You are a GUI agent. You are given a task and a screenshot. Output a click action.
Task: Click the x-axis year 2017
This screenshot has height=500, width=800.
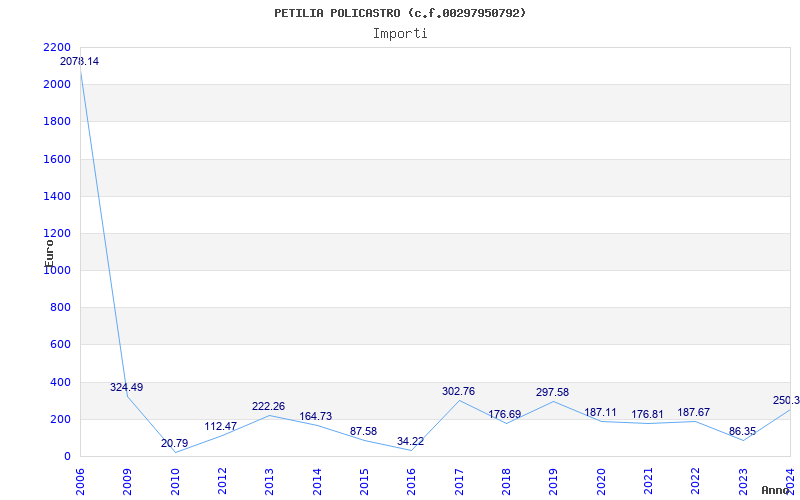[x=459, y=481]
